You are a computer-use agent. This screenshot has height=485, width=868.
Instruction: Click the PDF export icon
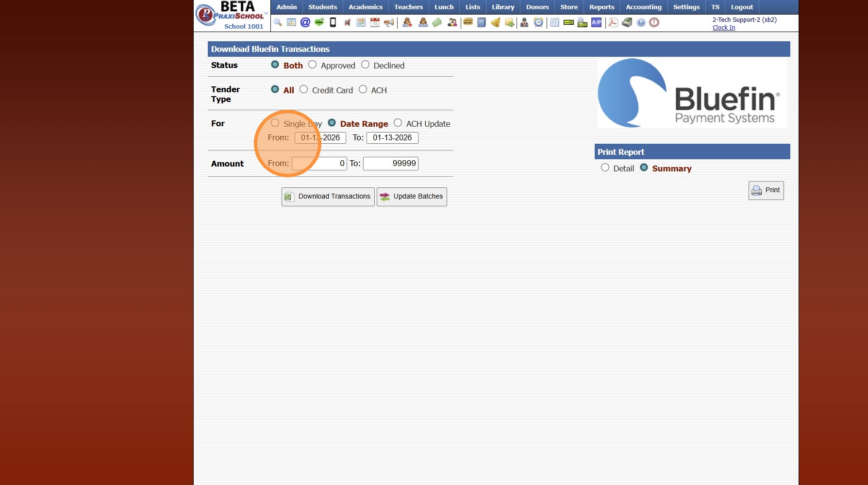(x=613, y=22)
